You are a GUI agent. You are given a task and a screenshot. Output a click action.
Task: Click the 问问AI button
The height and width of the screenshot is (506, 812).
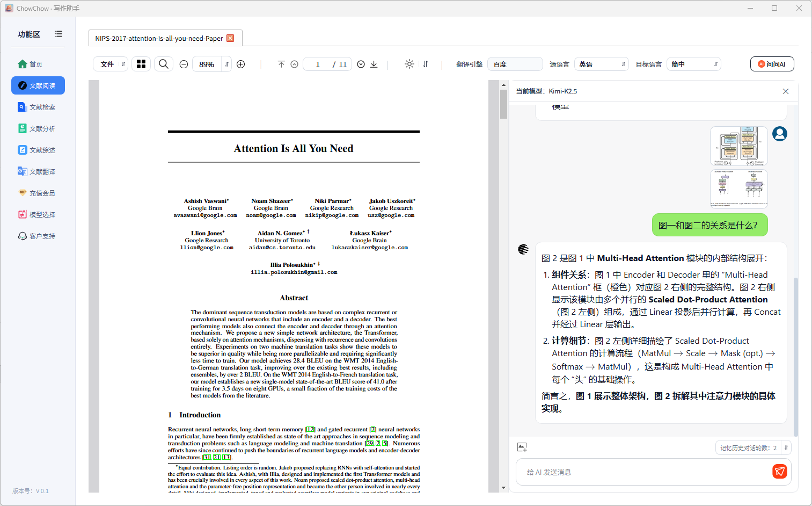click(x=772, y=64)
